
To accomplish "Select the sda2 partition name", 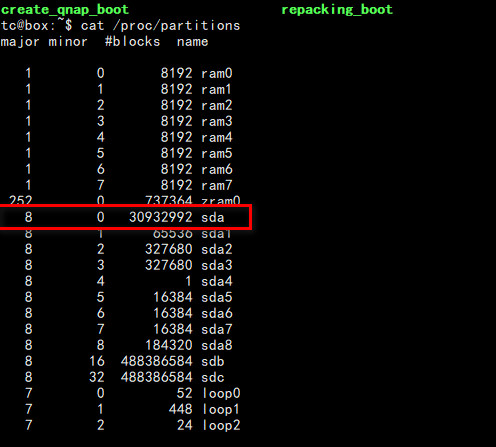I will pyautogui.click(x=217, y=249).
